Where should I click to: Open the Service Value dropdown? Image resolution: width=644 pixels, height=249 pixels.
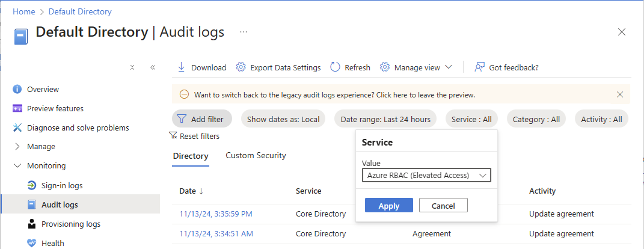point(426,175)
